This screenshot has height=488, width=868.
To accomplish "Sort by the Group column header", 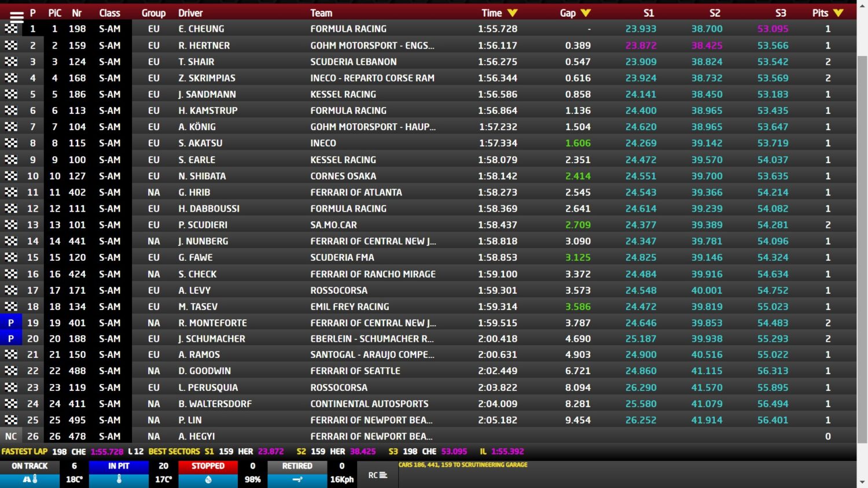I will (x=153, y=13).
